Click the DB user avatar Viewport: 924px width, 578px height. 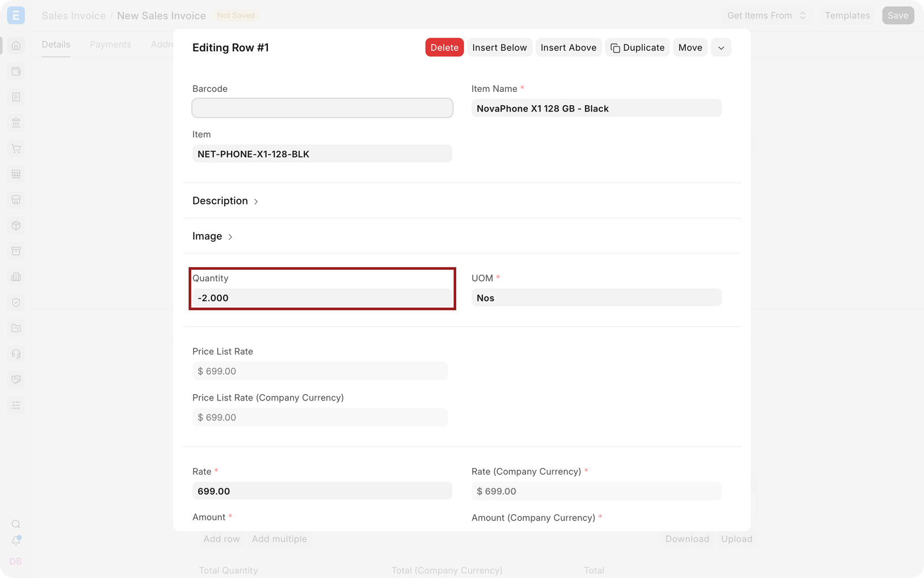click(16, 561)
